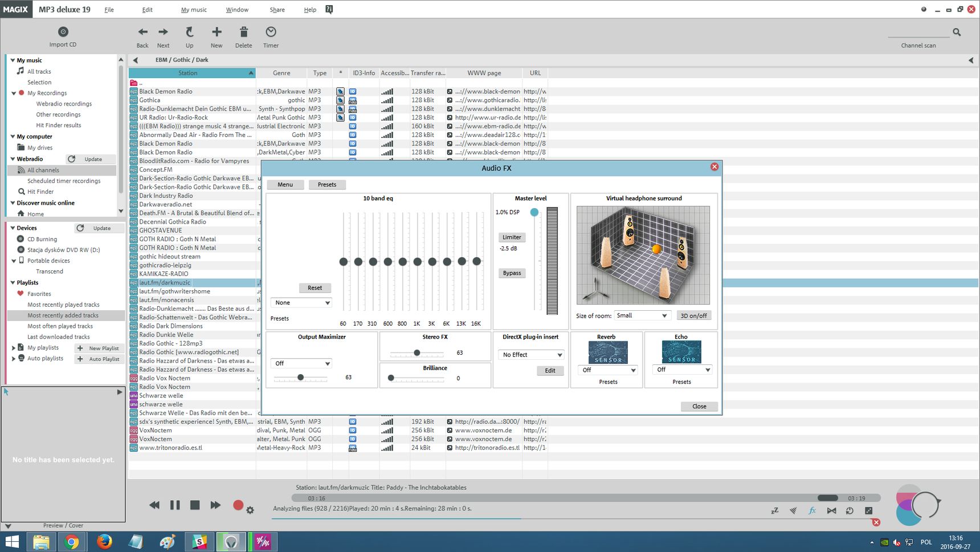Toggle the Limiter button

(x=512, y=237)
